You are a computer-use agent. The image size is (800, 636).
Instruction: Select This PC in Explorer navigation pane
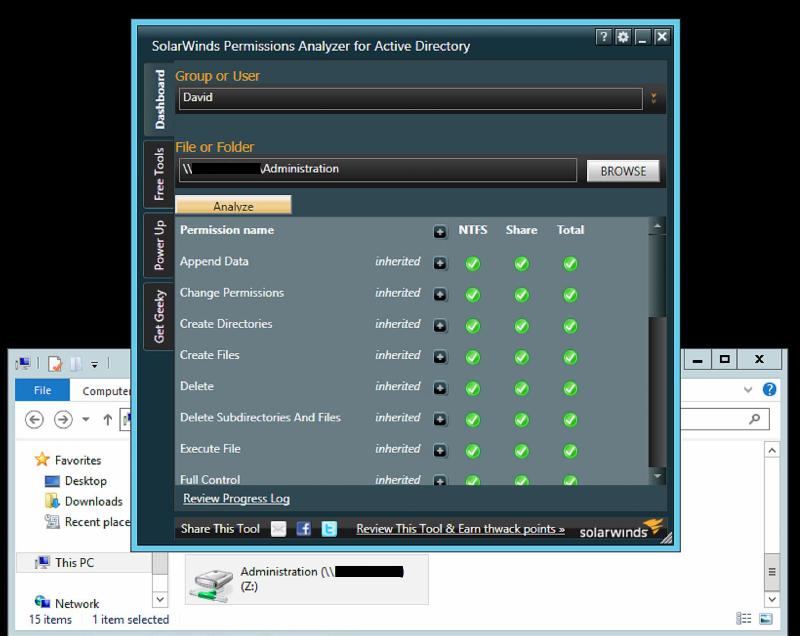(x=65, y=563)
